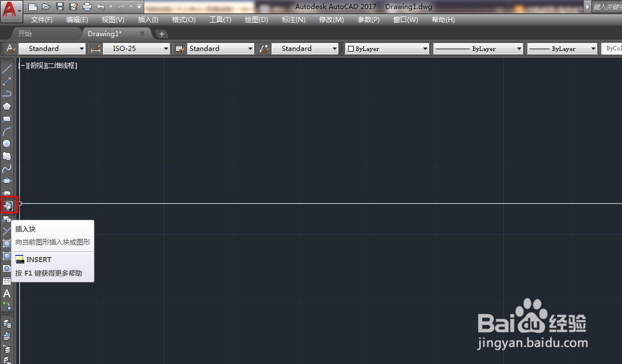Select the Gradient tool
Image resolution: width=622 pixels, height=364 pixels.
pos(7,256)
